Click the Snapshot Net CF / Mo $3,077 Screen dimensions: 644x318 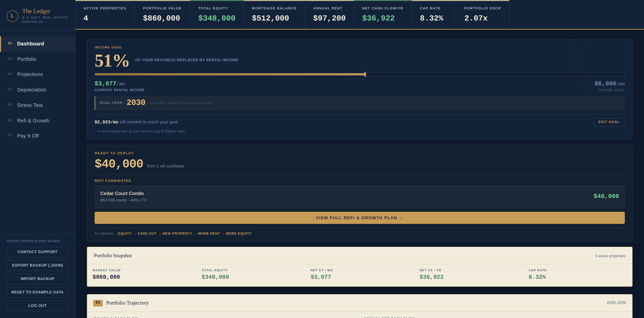coord(321,277)
